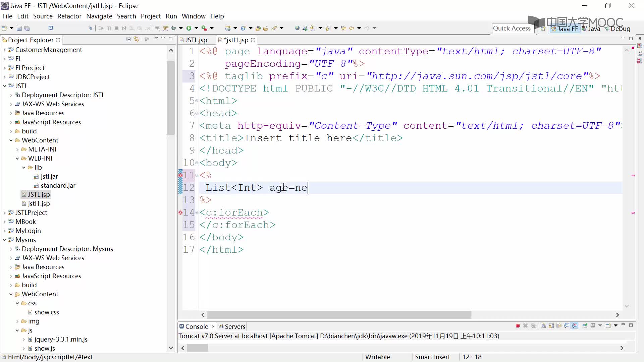Viewport: 644px width, 362px height.
Task: Close the jstl1.jsp editor tab
Action: pyautogui.click(x=253, y=40)
